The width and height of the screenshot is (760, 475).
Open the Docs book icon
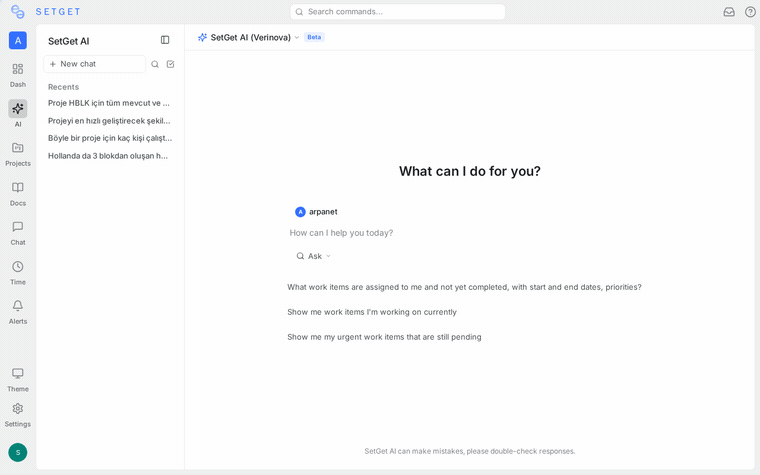(18, 188)
